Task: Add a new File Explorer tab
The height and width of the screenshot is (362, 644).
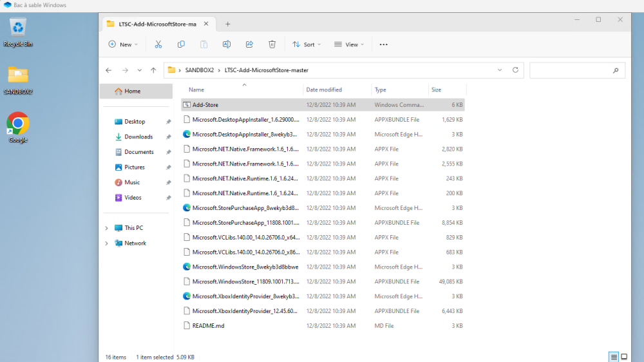Action: pos(227,24)
